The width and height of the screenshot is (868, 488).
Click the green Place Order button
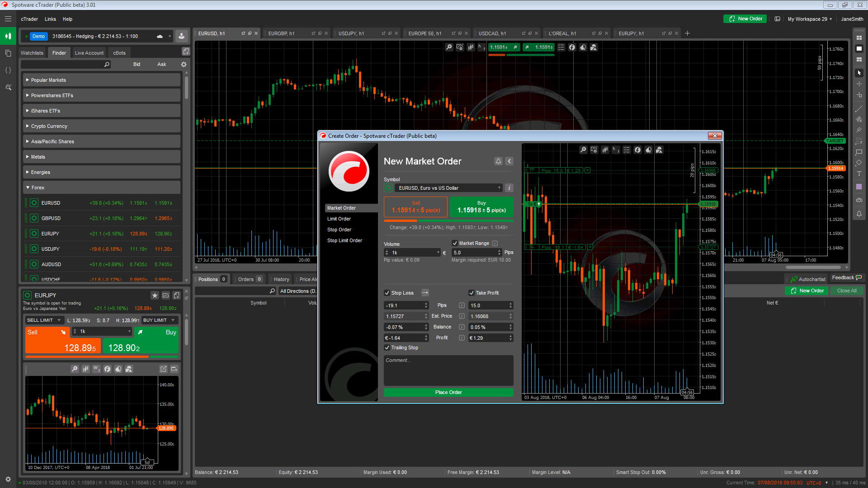448,392
